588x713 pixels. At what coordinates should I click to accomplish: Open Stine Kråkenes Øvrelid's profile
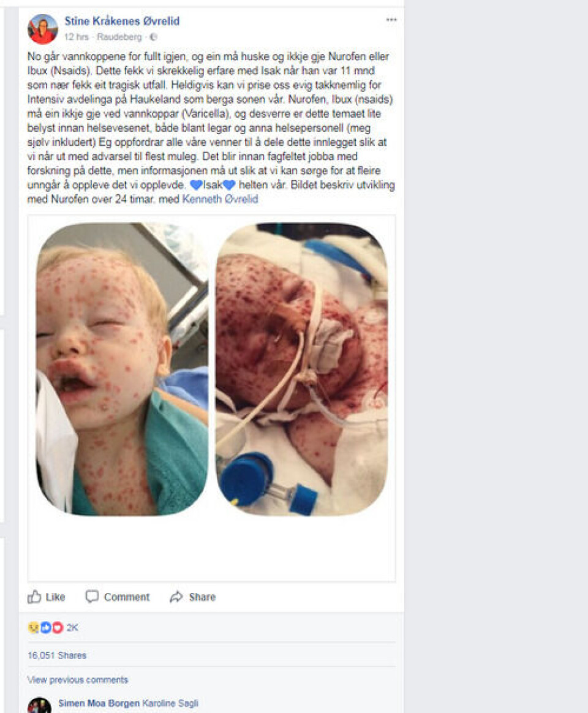(122, 21)
